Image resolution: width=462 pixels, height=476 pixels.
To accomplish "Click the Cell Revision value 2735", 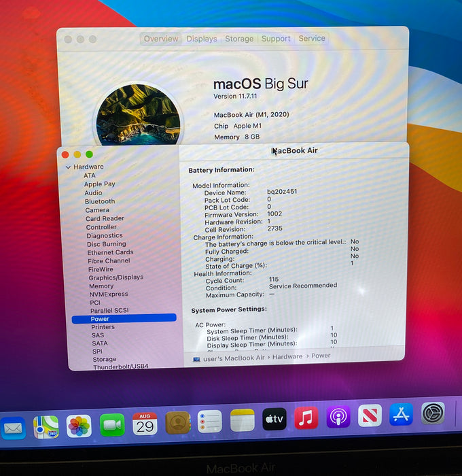I will click(x=275, y=228).
